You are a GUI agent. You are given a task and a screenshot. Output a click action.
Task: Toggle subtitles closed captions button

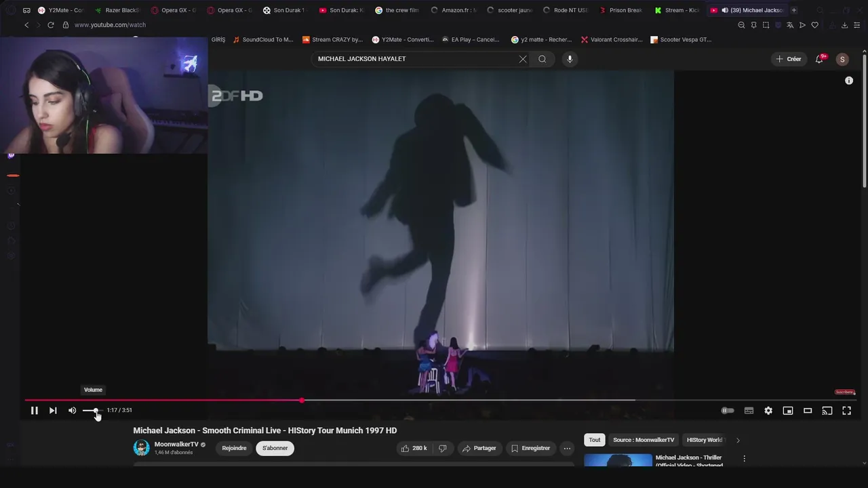click(x=749, y=410)
